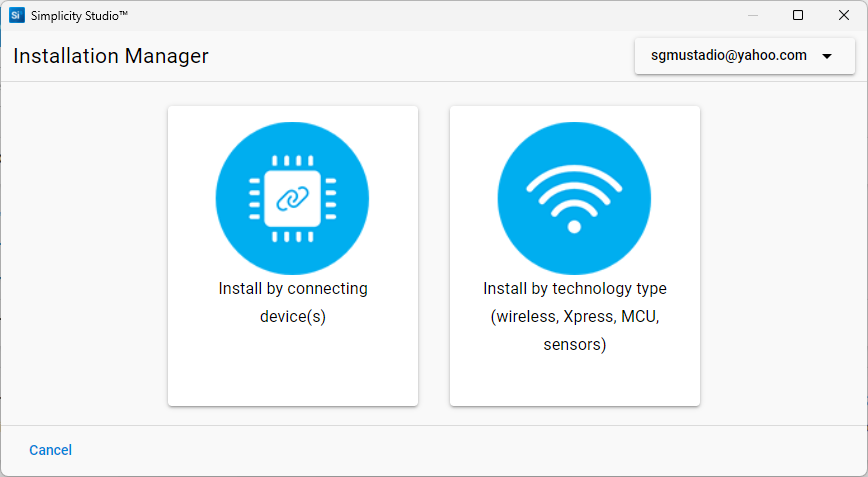868x477 pixels.
Task: Click the "Installation Manager" heading
Action: [111, 56]
